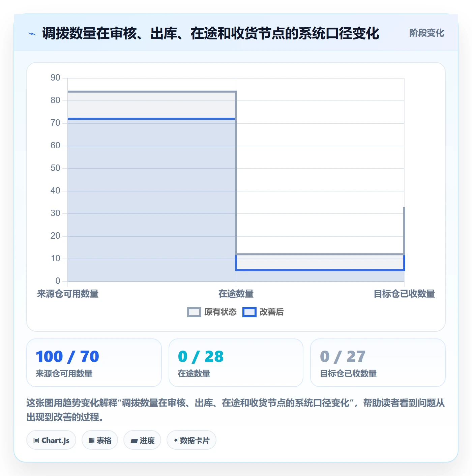This screenshot has height=476, width=472.
Task: Select the 进度 tag chip
Action: tap(142, 440)
